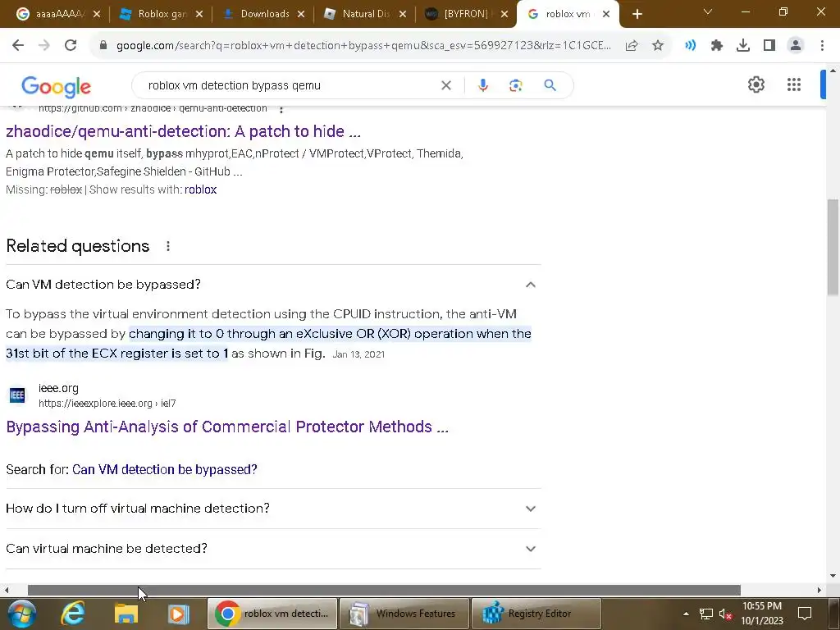Go back to the previous page
The width and height of the screenshot is (840, 630).
coord(18,46)
